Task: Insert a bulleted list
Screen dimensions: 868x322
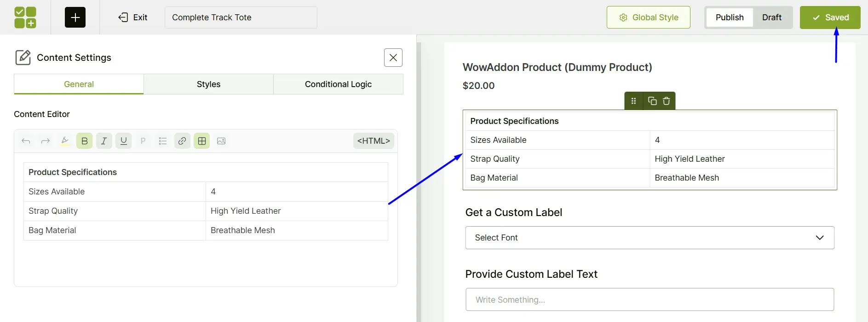Action: pyautogui.click(x=162, y=141)
